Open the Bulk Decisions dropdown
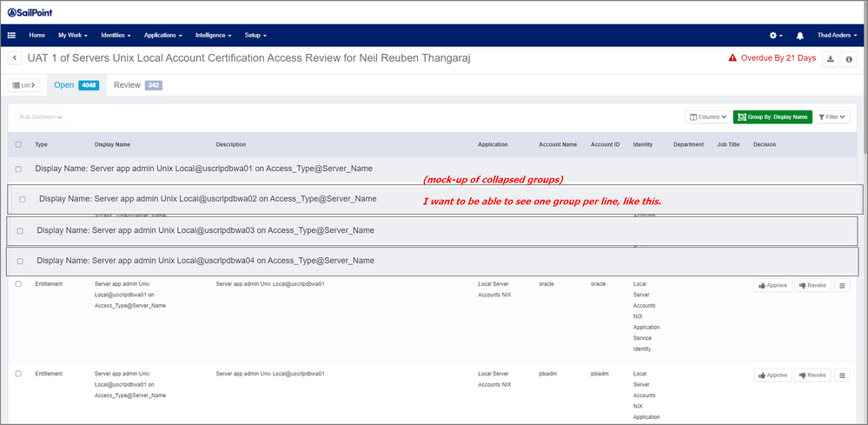 42,116
